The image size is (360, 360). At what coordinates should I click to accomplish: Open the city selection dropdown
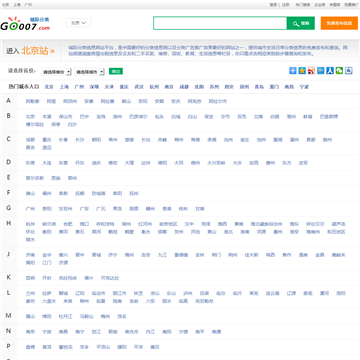tap(89, 72)
